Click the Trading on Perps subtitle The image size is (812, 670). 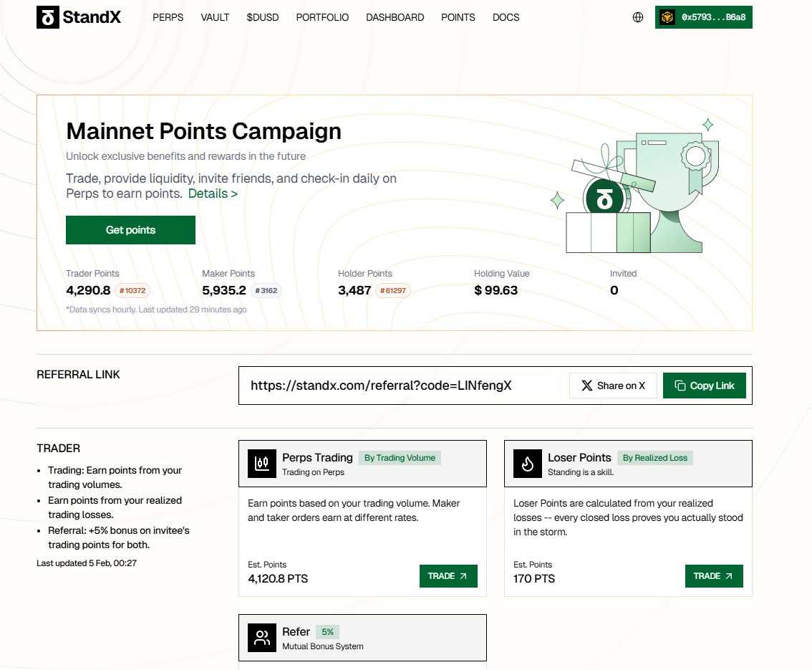coord(314,472)
